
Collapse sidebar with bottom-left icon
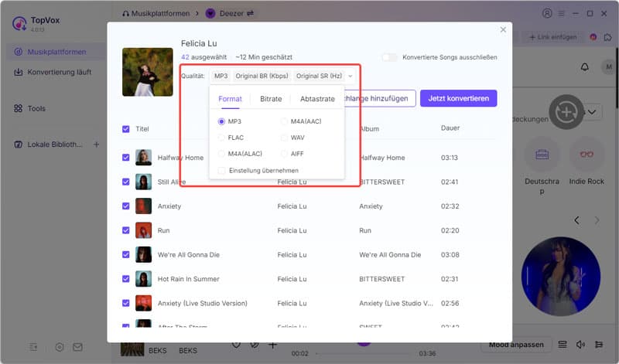(33, 347)
